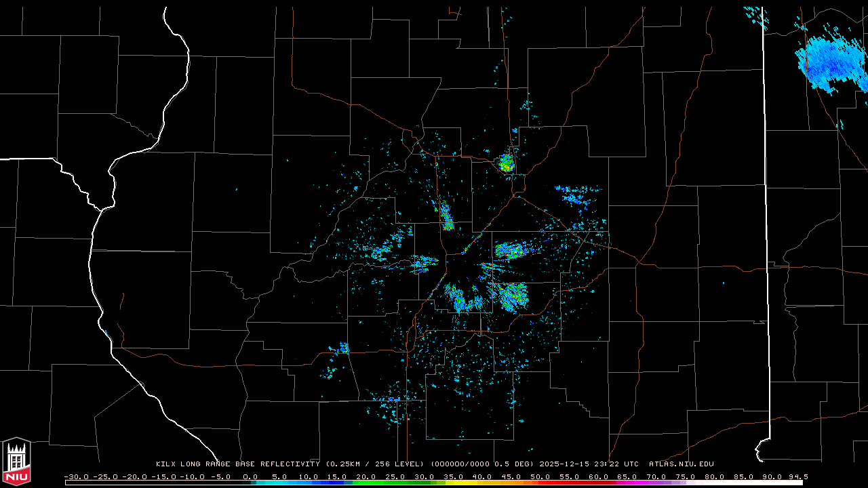Click the ATLAS.NIU.EDU text
868x488 pixels.
click(x=681, y=464)
